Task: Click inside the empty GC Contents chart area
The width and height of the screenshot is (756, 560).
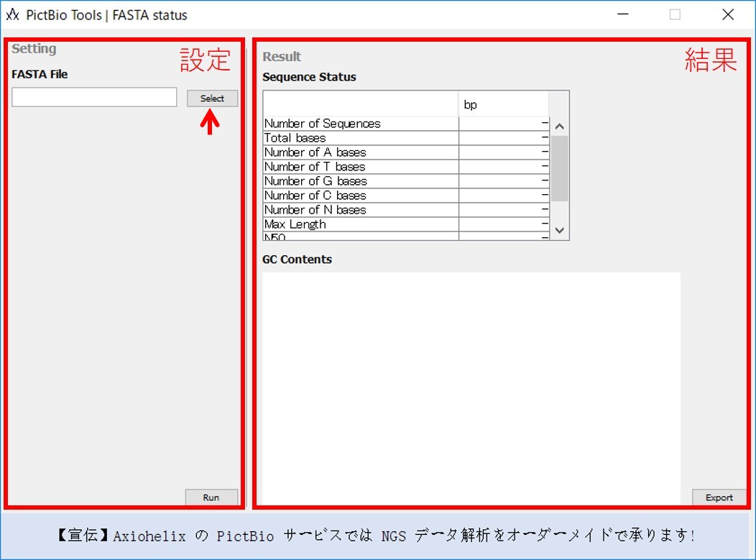Action: [471, 388]
